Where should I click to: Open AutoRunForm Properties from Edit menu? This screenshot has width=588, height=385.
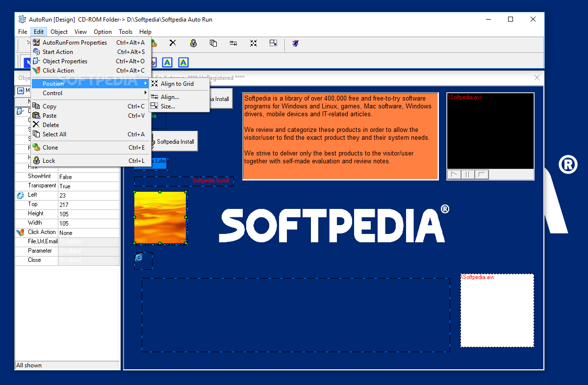[x=91, y=42]
